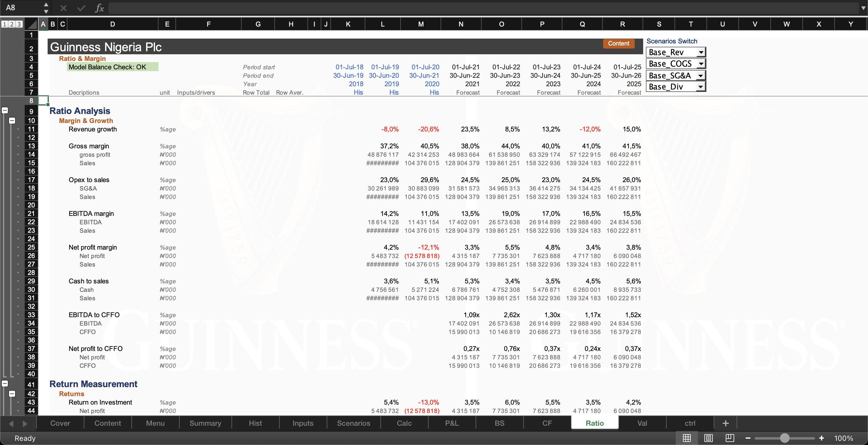Switch to the Hist sheet tab

coord(255,423)
